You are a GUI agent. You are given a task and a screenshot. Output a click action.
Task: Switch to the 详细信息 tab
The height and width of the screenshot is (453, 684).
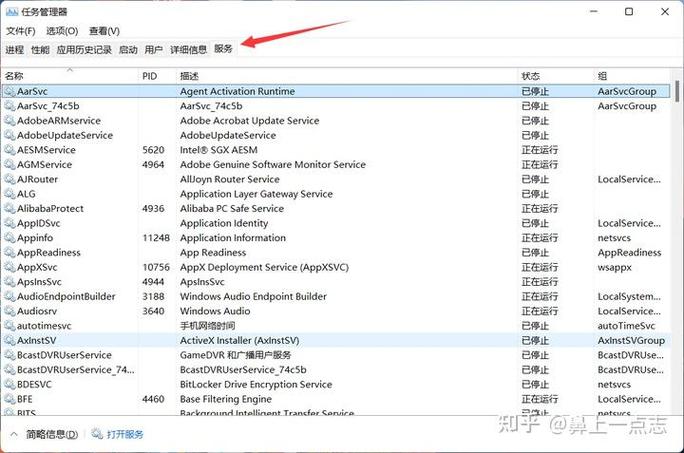coord(188,50)
